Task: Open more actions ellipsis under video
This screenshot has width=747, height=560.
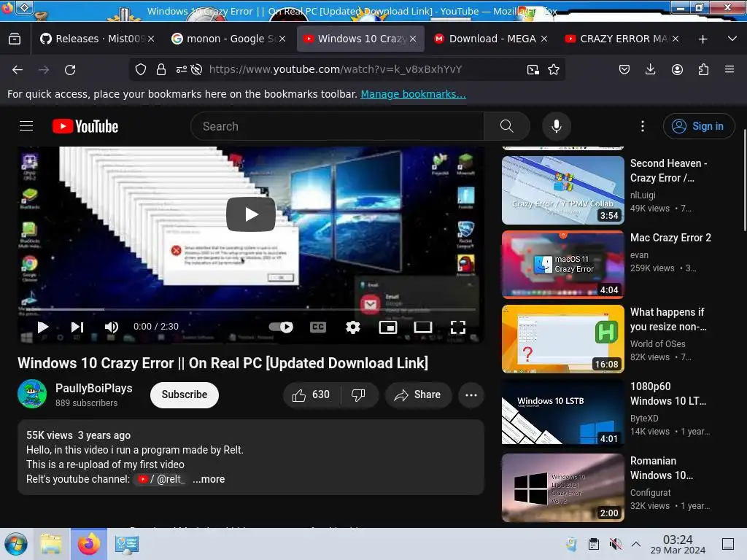Action: (471, 394)
